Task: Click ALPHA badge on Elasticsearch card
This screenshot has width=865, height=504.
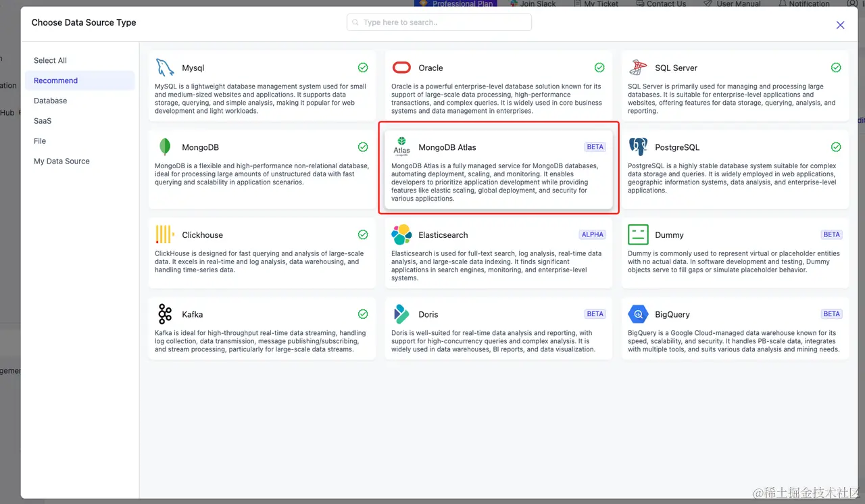Action: [x=593, y=234]
